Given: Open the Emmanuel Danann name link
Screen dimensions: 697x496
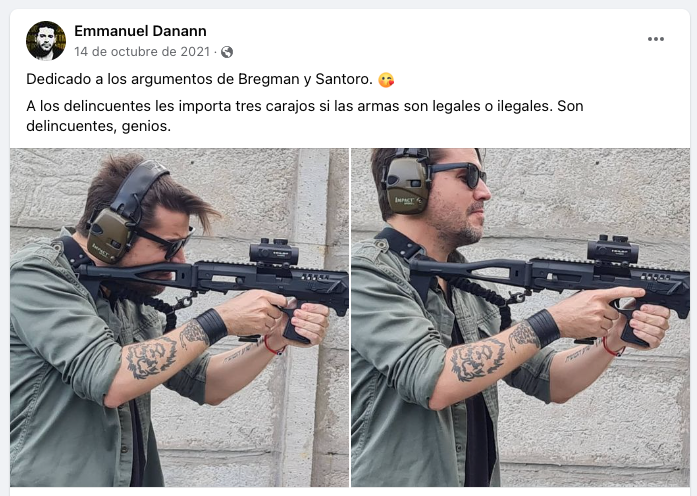Looking at the screenshot, I should (140, 31).
